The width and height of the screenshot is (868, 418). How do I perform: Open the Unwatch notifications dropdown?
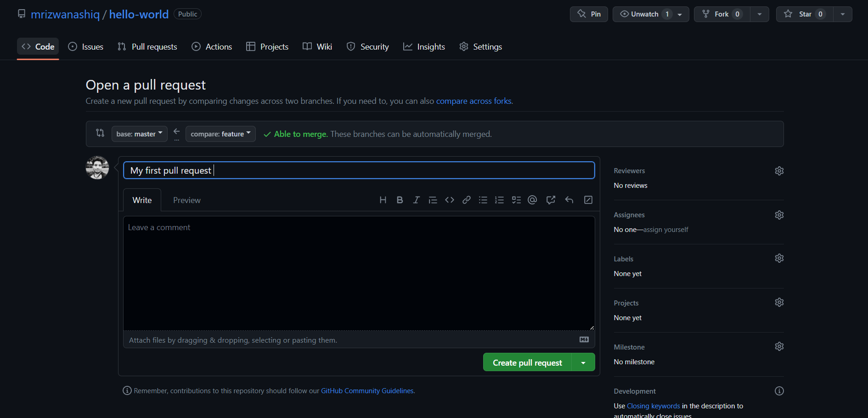click(651, 14)
